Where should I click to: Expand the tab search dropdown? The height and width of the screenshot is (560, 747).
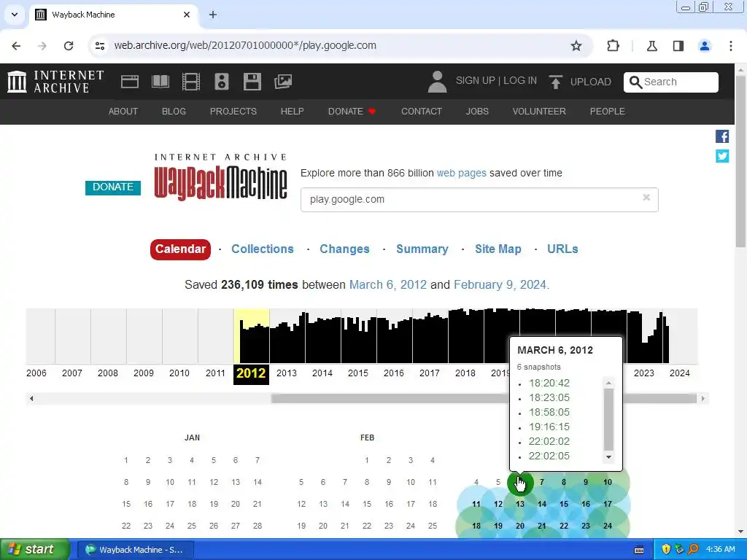coord(15,15)
